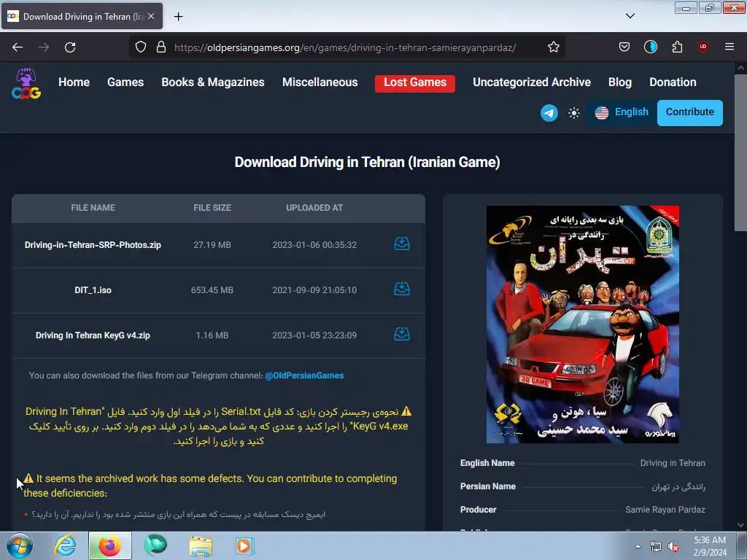The width and height of the screenshot is (747, 560).
Task: Open Windows Explorer folder in taskbar
Action: coord(201,545)
